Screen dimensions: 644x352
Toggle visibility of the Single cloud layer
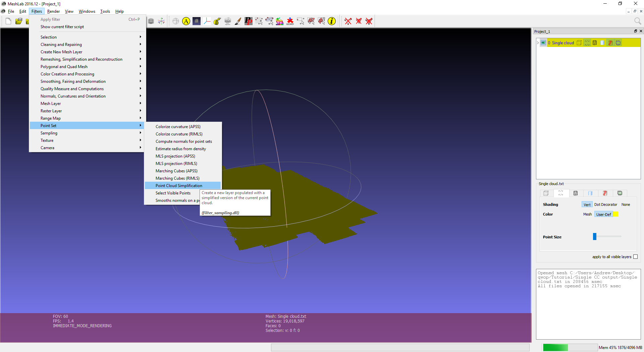point(543,43)
